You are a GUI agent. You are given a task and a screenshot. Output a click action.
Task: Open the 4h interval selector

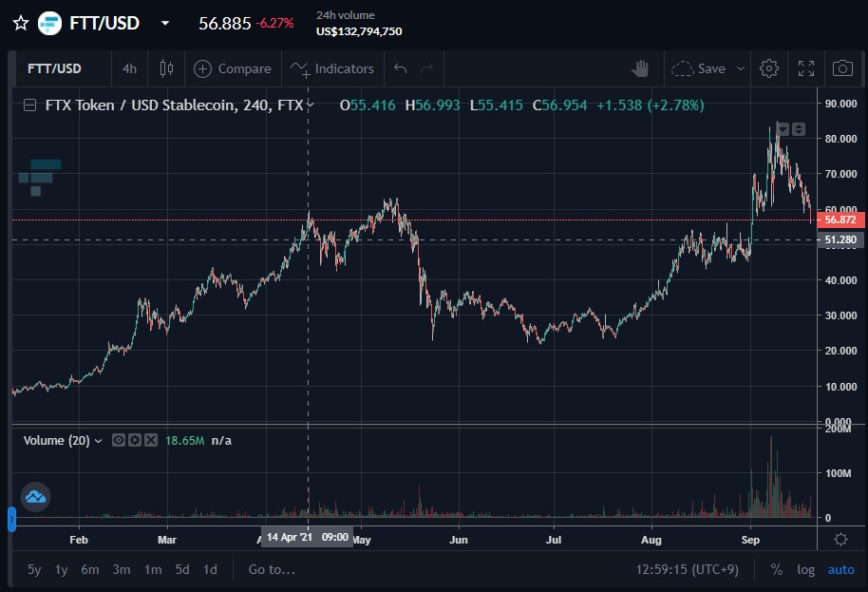click(129, 68)
